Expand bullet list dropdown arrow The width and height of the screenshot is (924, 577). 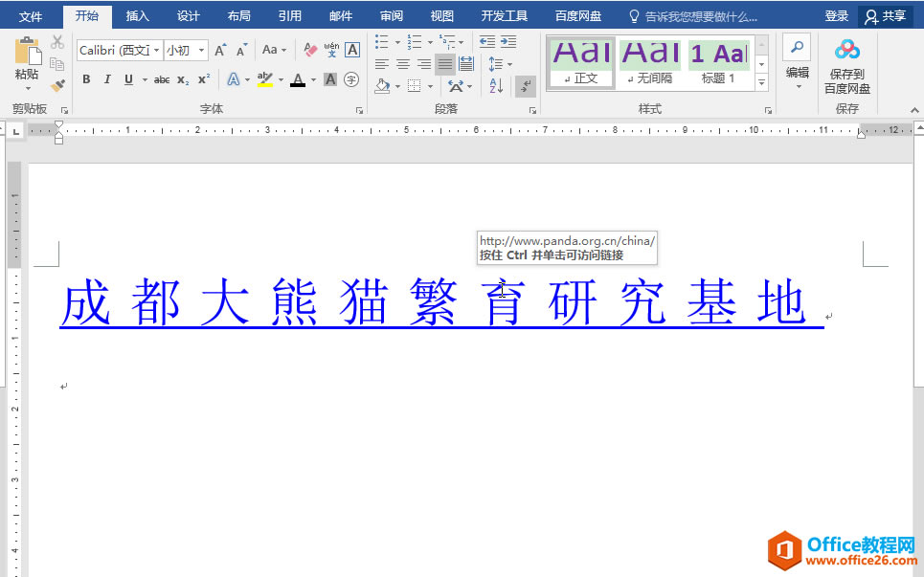(x=397, y=42)
